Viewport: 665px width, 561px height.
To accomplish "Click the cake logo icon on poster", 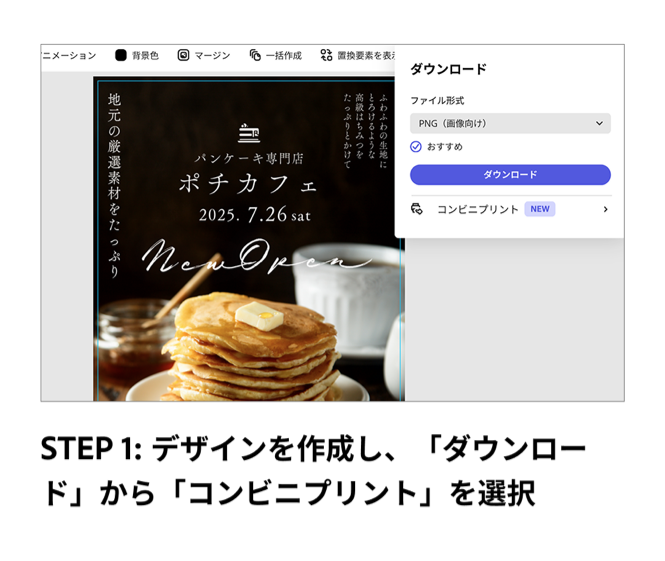I will click(x=249, y=133).
